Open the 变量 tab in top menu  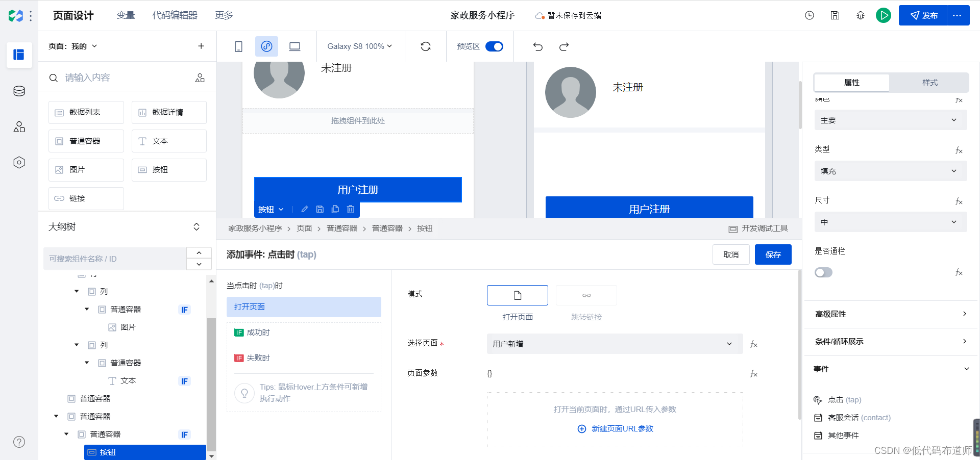tap(126, 15)
